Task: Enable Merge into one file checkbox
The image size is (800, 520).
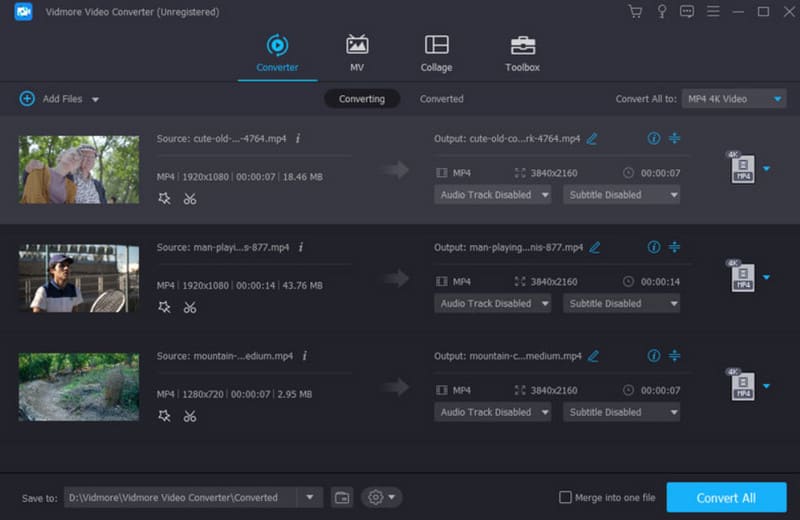Action: (565, 497)
